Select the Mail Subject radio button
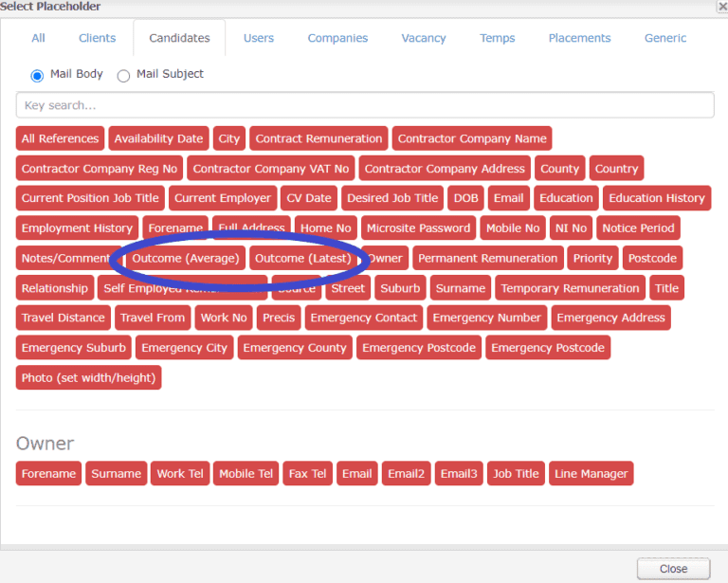728x583 pixels. [123, 75]
